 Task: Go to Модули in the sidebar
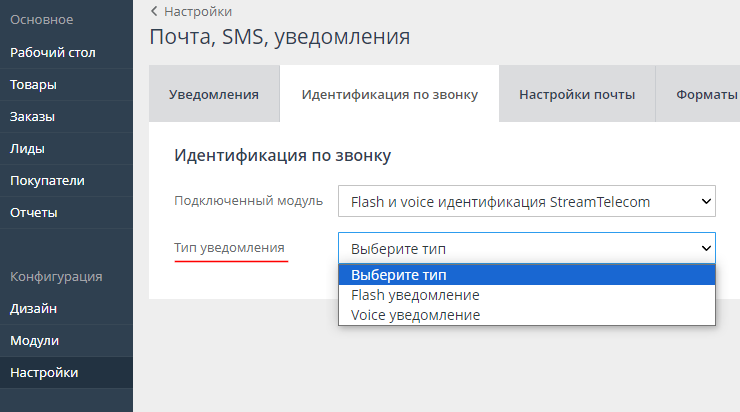coord(34,341)
